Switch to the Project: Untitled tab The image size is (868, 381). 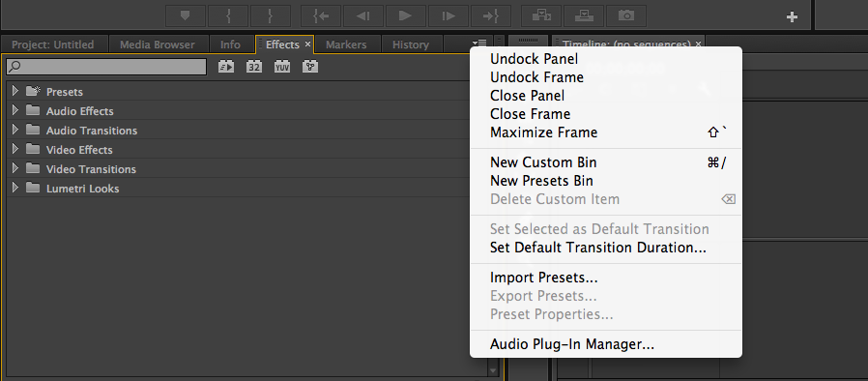[x=53, y=44]
